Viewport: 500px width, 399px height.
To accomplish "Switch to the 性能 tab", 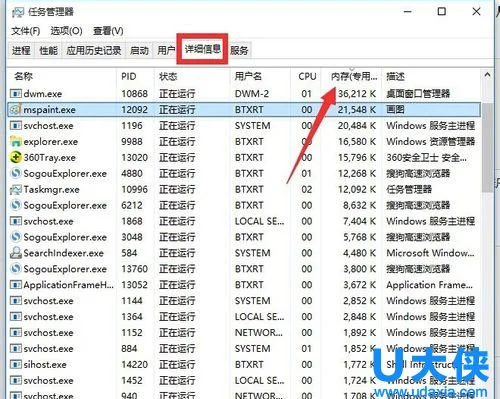I will pyautogui.click(x=49, y=51).
